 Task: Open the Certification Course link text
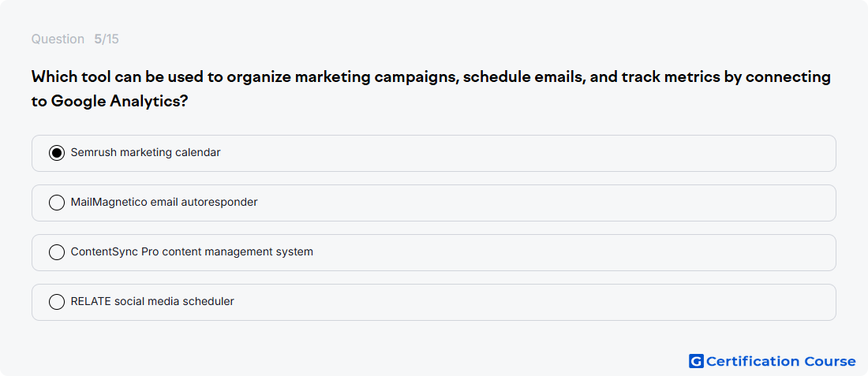[x=780, y=361]
